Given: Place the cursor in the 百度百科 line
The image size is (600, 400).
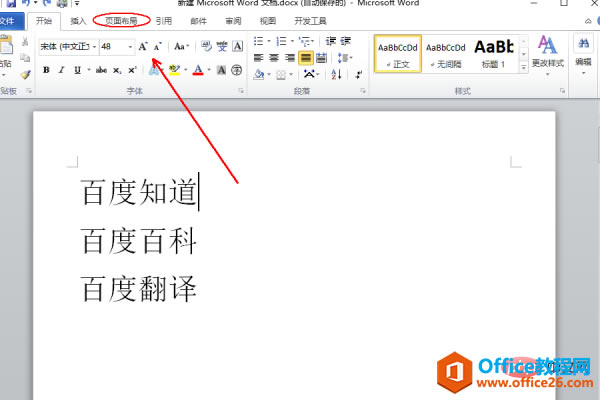Looking at the screenshot, I should coord(138,241).
